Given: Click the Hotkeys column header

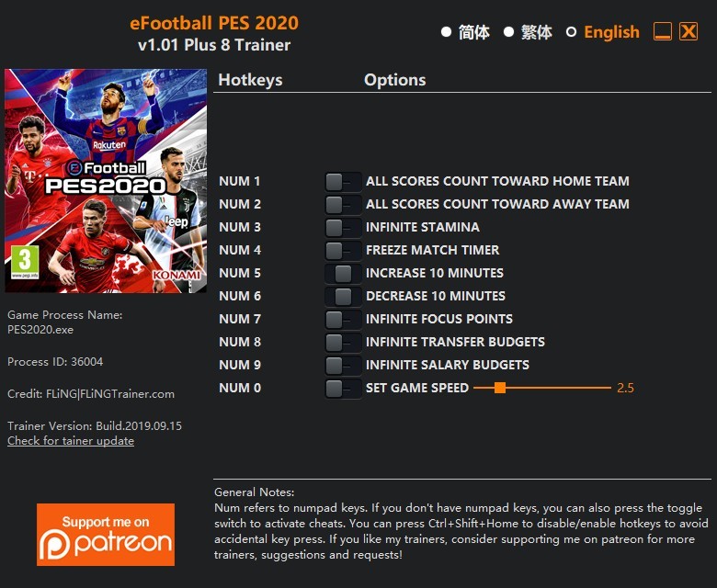Looking at the screenshot, I should click(250, 80).
